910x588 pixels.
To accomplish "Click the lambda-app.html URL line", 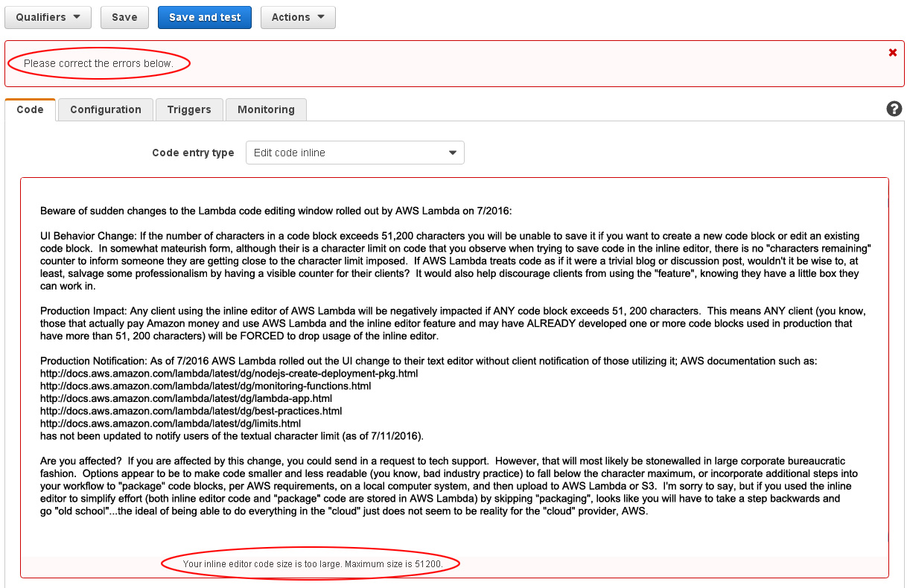I will click(186, 398).
